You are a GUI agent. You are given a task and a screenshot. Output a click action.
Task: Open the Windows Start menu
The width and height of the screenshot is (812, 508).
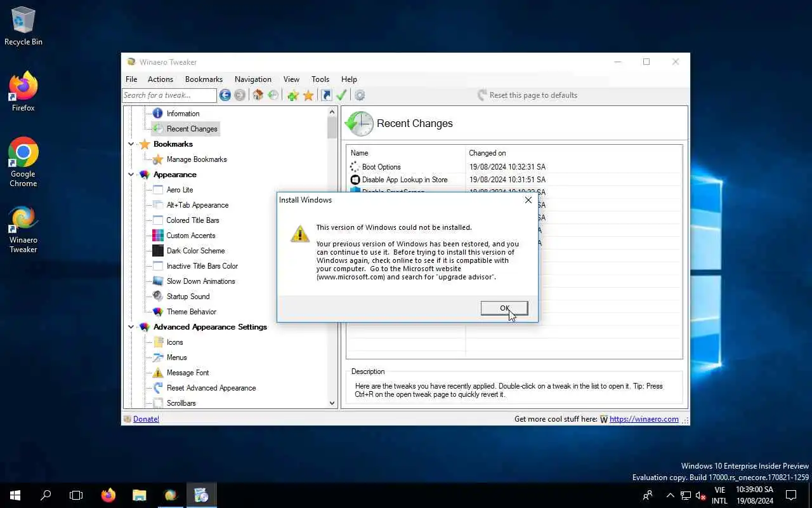click(x=15, y=495)
